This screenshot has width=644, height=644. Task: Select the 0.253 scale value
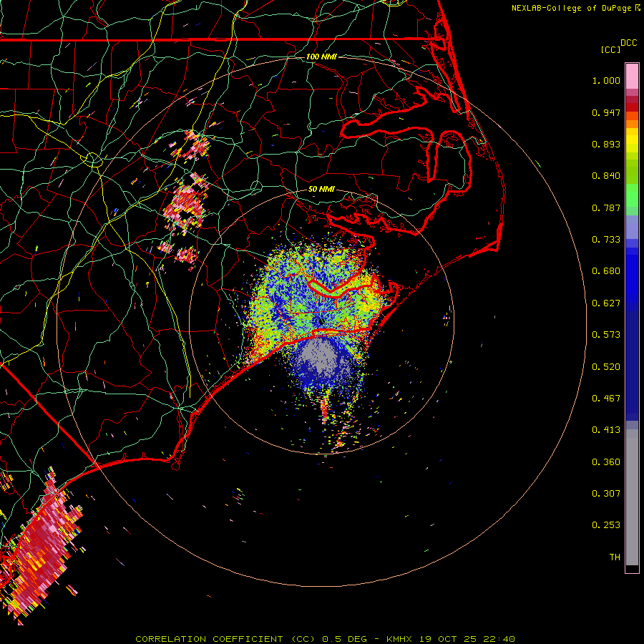pyautogui.click(x=606, y=525)
